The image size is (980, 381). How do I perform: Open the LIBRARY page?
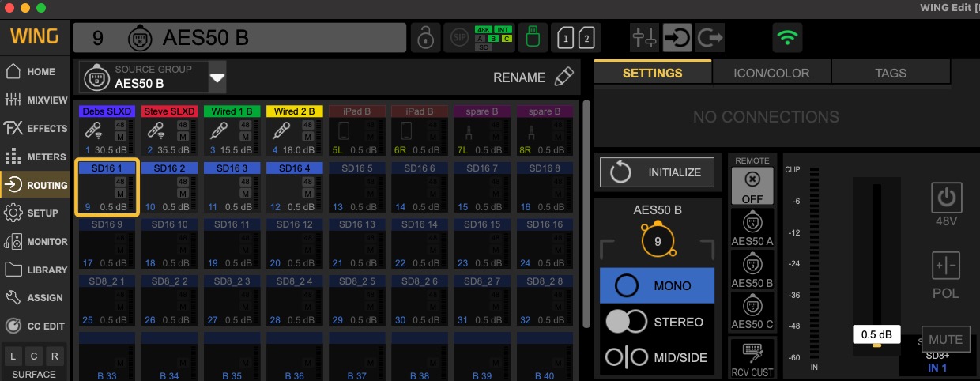[x=35, y=270]
